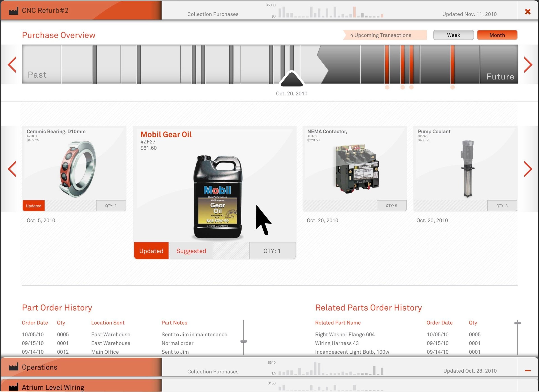The image size is (539, 392).
Task: Select the leftmost orange future transaction marker
Action: pyautogui.click(x=387, y=64)
